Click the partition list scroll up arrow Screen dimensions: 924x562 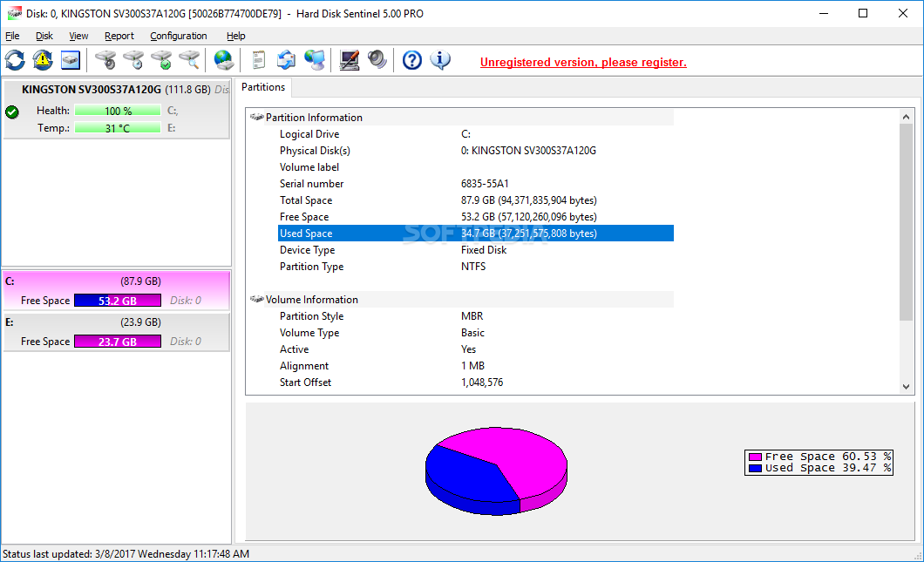point(907,117)
